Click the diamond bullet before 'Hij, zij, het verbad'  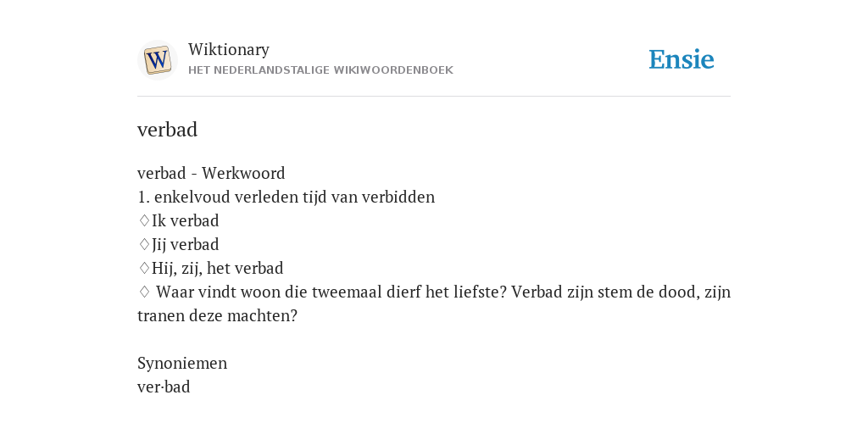(144, 268)
